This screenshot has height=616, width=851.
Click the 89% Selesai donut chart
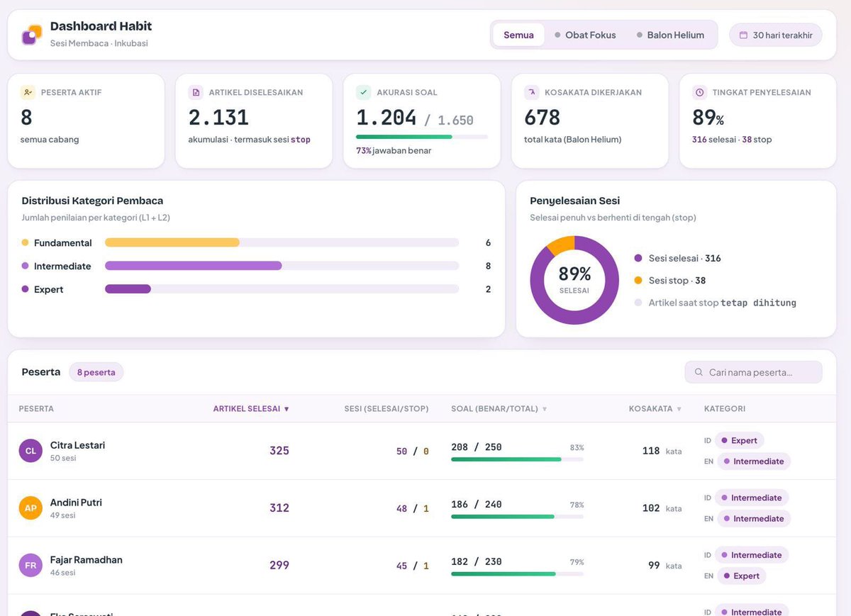pyautogui.click(x=574, y=280)
